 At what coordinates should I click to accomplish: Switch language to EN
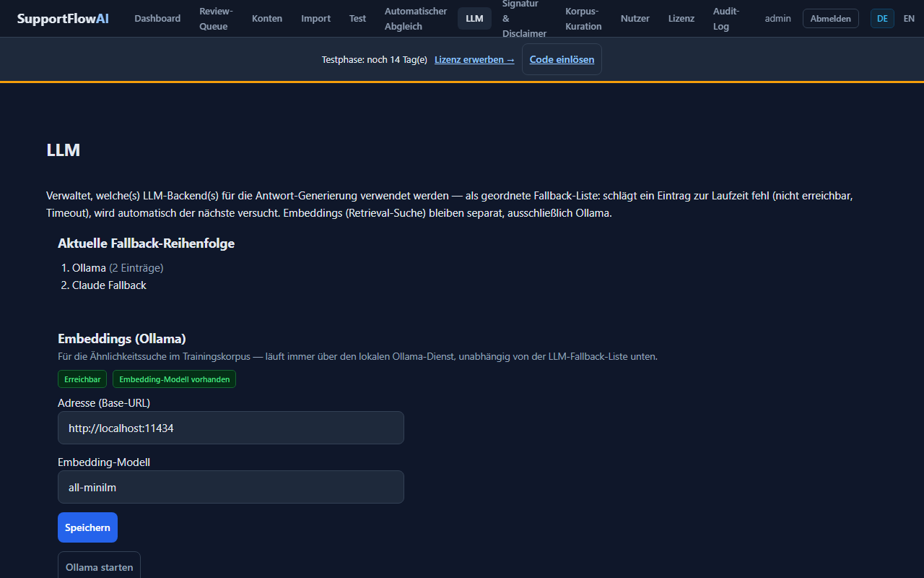[x=909, y=19]
